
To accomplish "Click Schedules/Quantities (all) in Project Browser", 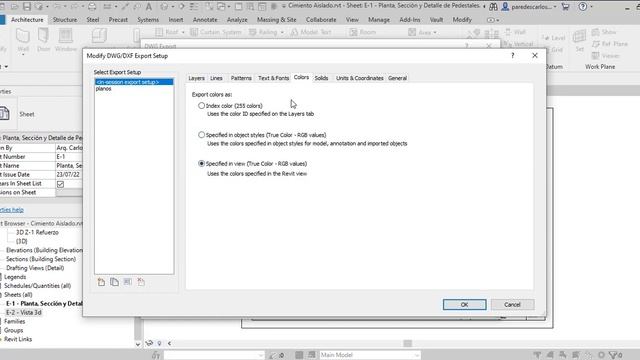I will pos(37,286).
